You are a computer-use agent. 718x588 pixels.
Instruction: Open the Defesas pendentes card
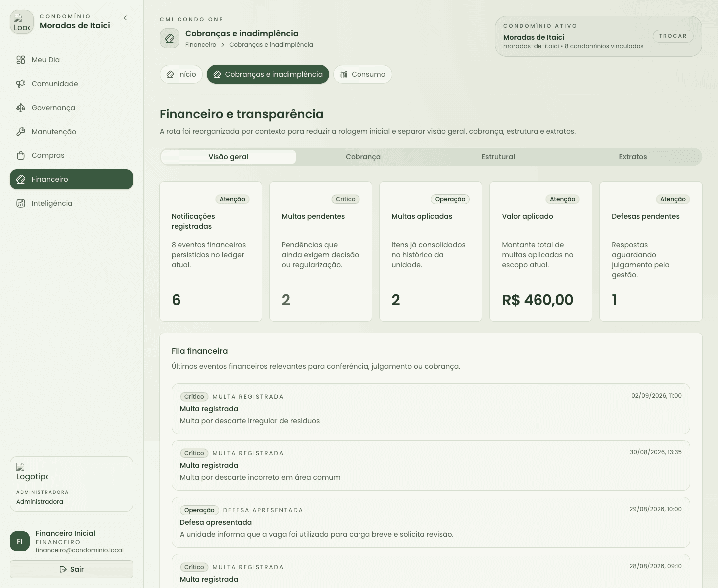click(x=651, y=252)
